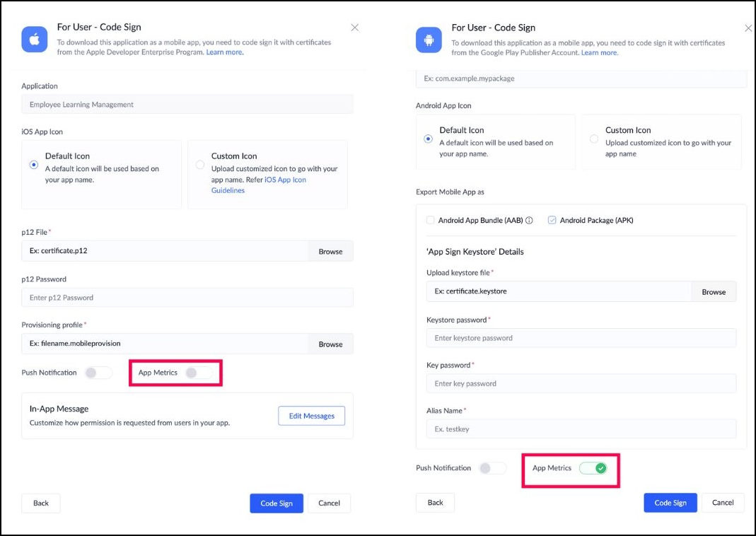Click info icon beside Android App Bundle
This screenshot has height=536, width=756.
point(529,221)
